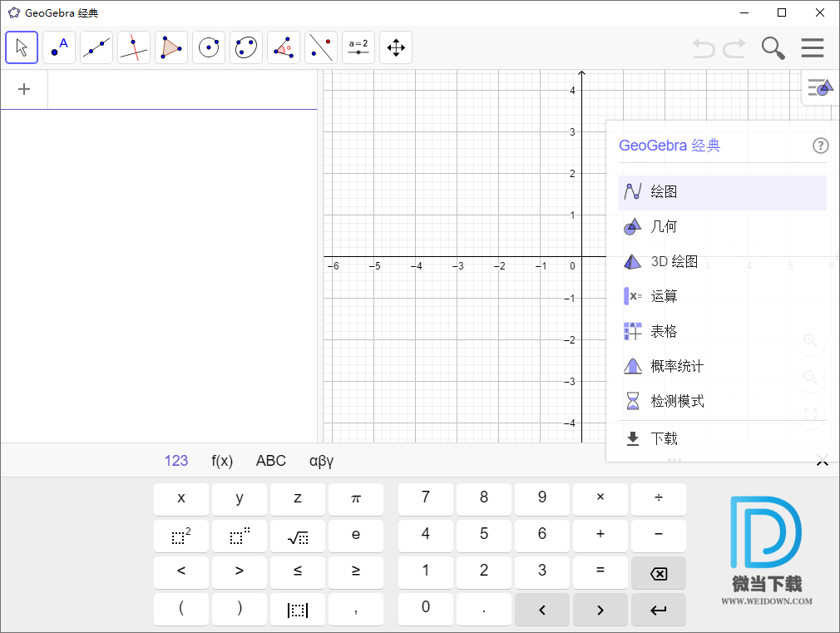Viewport: 840px width, 633px height.
Task: Open the 3D 绘图 app
Action: coord(674,261)
